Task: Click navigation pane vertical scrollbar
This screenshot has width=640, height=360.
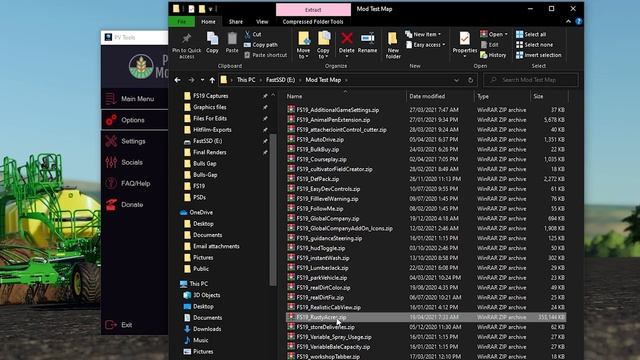Action: click(273, 209)
